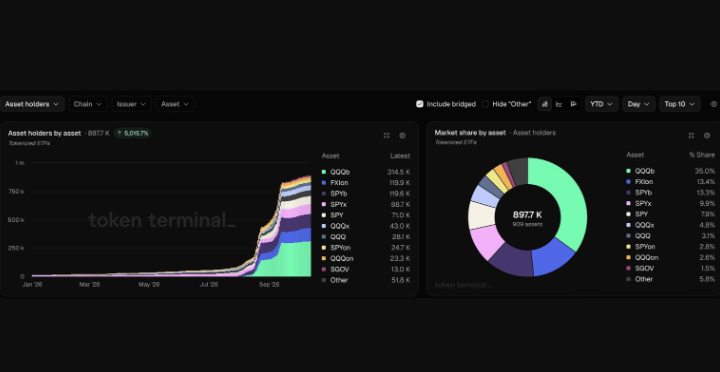
Task: Enable the Hide "Other" checkbox
Action: pos(485,104)
